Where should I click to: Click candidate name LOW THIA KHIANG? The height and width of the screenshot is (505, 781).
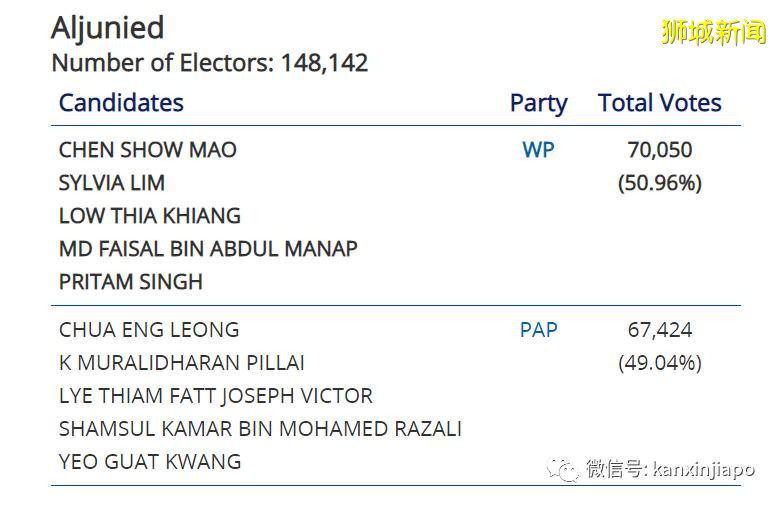150,216
